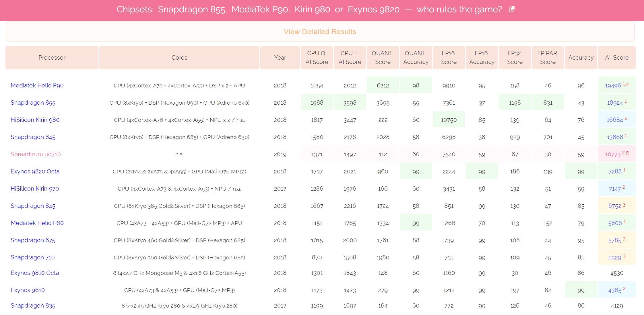Select FP PAR Score 152 for Helio P60
Viewport: 644px width, 315px height.
click(548, 223)
